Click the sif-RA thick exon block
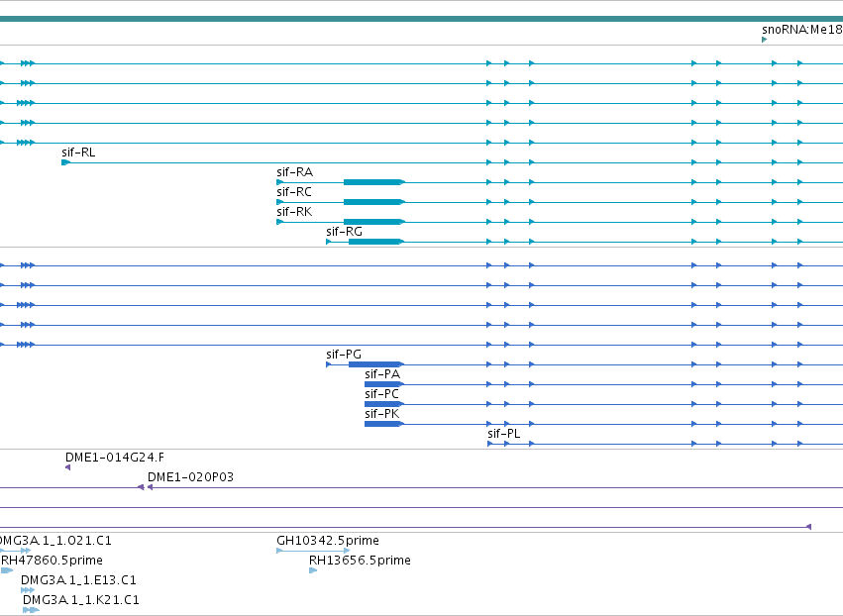843x616 pixels. coord(373,182)
